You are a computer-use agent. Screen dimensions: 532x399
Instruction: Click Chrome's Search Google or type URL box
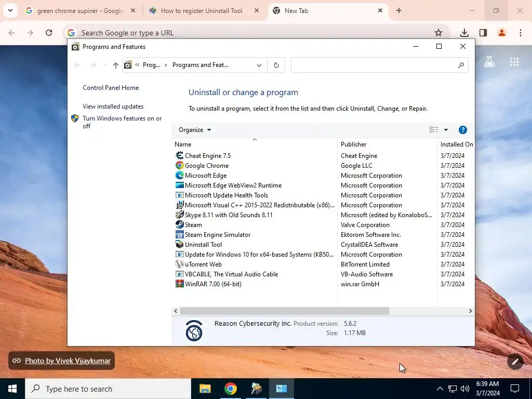pos(256,33)
